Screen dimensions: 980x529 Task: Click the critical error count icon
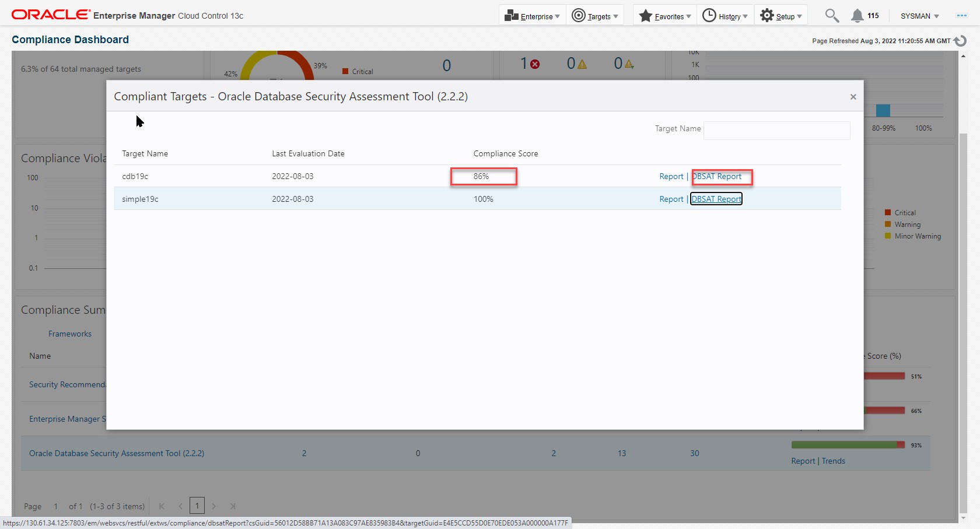coord(535,64)
